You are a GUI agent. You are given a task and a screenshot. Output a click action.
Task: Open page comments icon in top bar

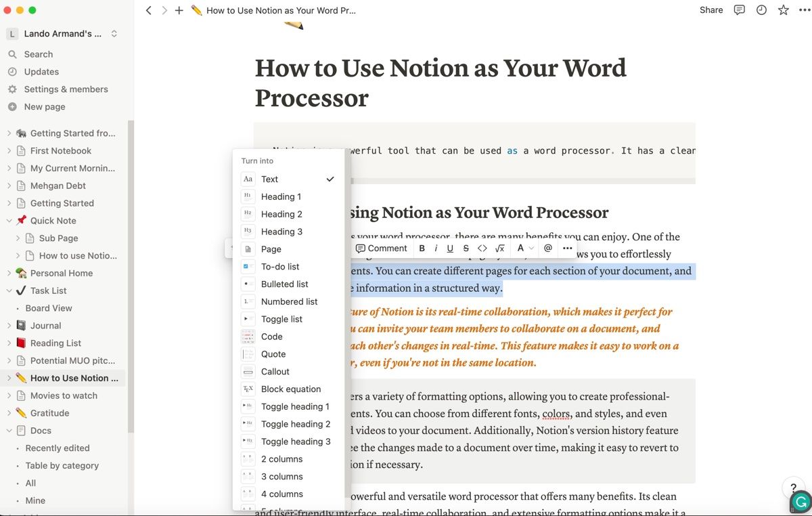point(740,10)
